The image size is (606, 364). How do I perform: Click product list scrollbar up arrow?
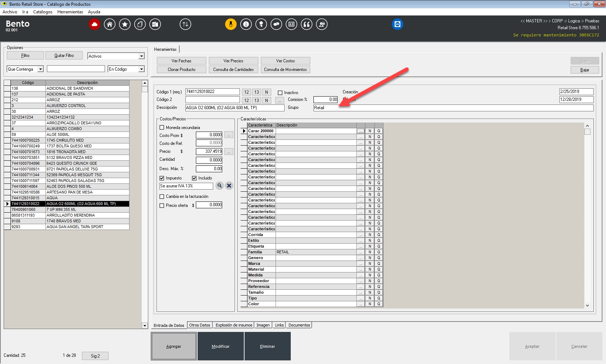pyautogui.click(x=145, y=83)
